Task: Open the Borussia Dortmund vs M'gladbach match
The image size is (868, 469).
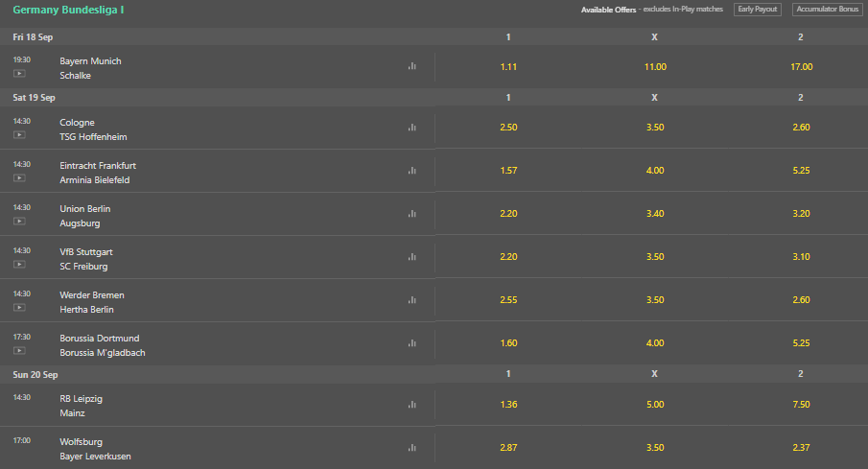Action: click(103, 345)
